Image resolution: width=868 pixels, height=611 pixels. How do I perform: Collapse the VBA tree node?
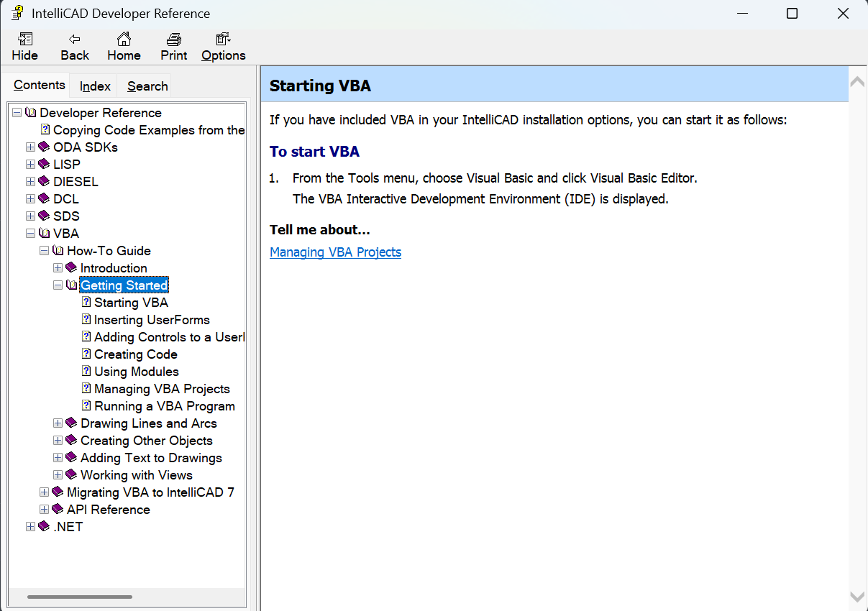point(30,233)
